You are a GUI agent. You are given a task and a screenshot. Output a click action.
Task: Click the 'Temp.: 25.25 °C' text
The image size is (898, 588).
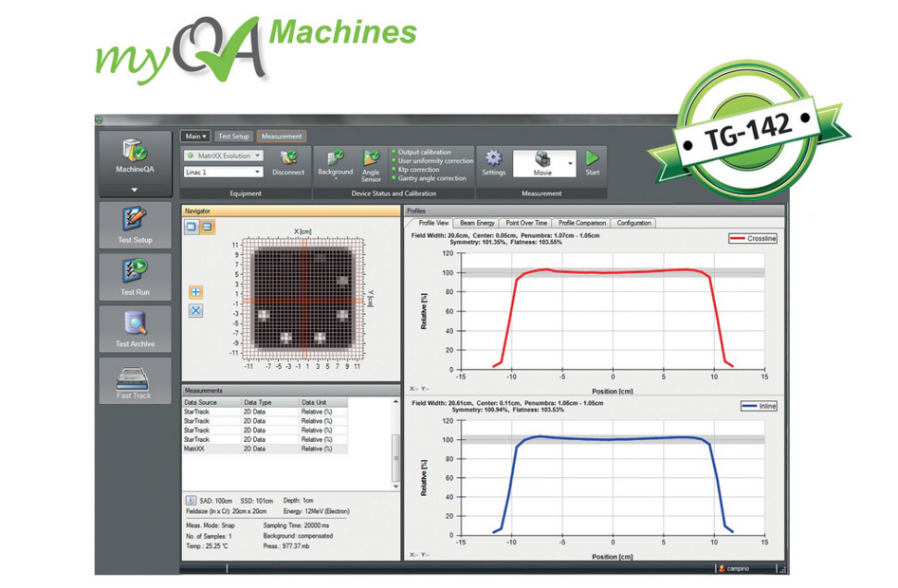pos(207,546)
